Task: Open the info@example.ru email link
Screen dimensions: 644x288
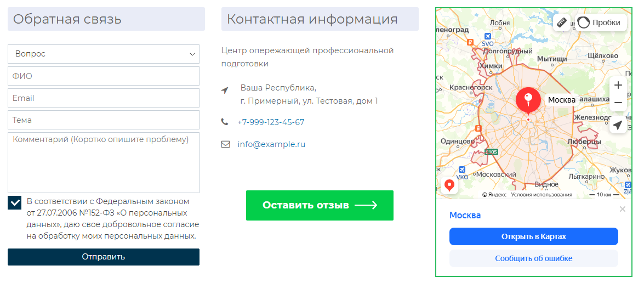Action: point(271,144)
